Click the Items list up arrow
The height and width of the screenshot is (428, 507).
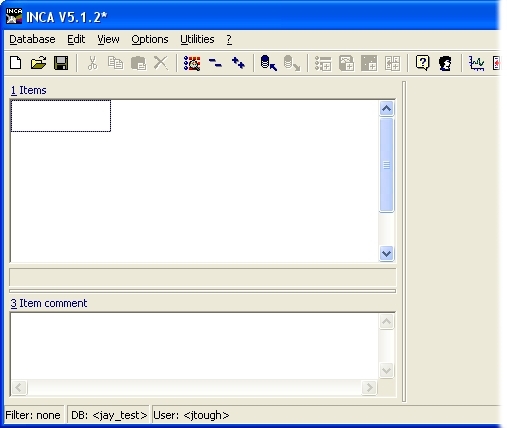(x=386, y=108)
